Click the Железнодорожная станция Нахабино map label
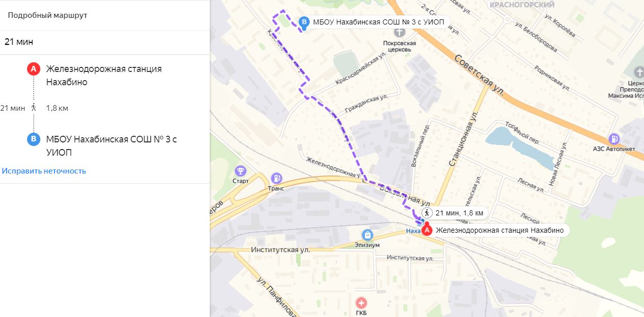Viewport: 644px width, 317px height. point(500,230)
